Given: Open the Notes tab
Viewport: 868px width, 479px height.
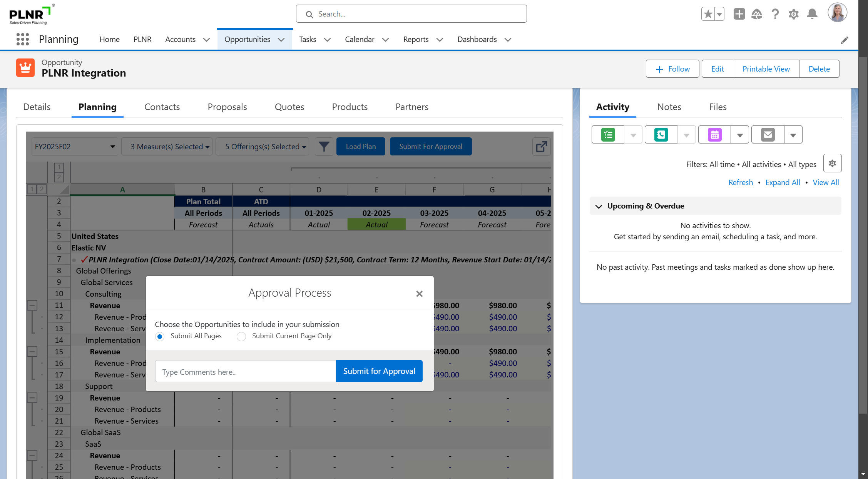Looking at the screenshot, I should (x=669, y=107).
